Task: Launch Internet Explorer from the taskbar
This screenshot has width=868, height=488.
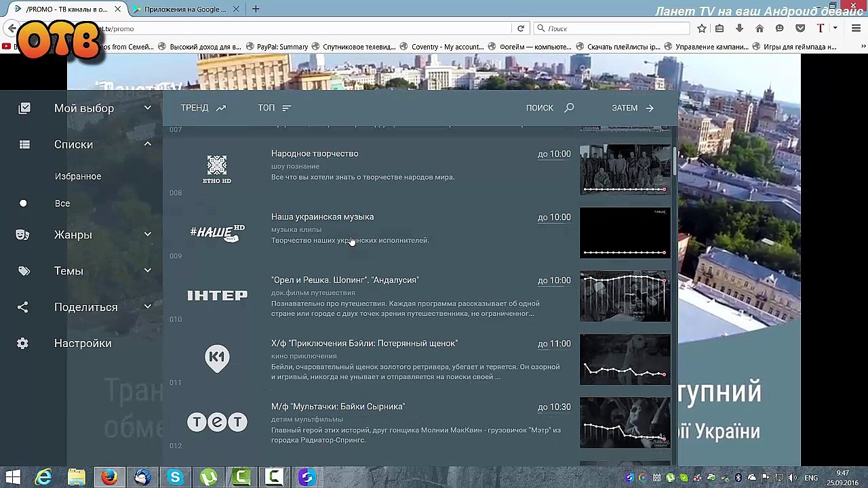Action: pyautogui.click(x=43, y=477)
